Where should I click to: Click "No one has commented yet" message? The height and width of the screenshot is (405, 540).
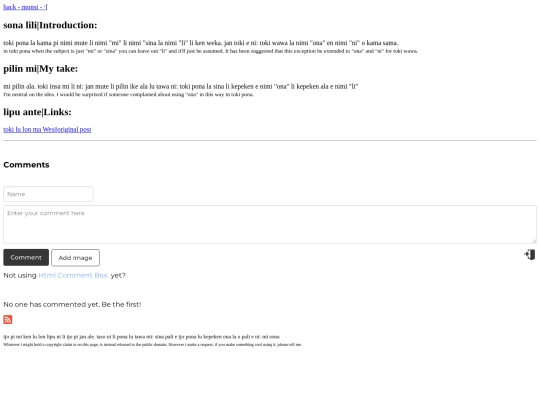click(x=72, y=304)
